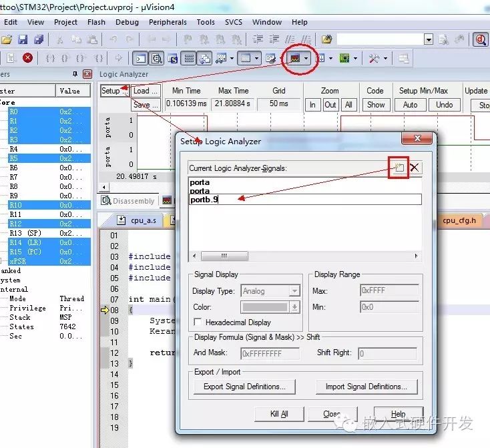Switch to the Disassembly tab
This screenshot has width=490, height=448.
[128, 201]
